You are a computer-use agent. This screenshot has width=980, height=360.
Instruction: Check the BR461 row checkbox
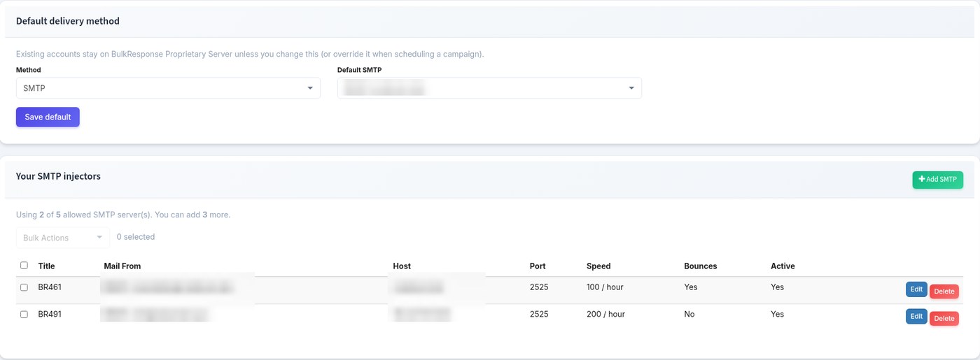pyautogui.click(x=24, y=287)
